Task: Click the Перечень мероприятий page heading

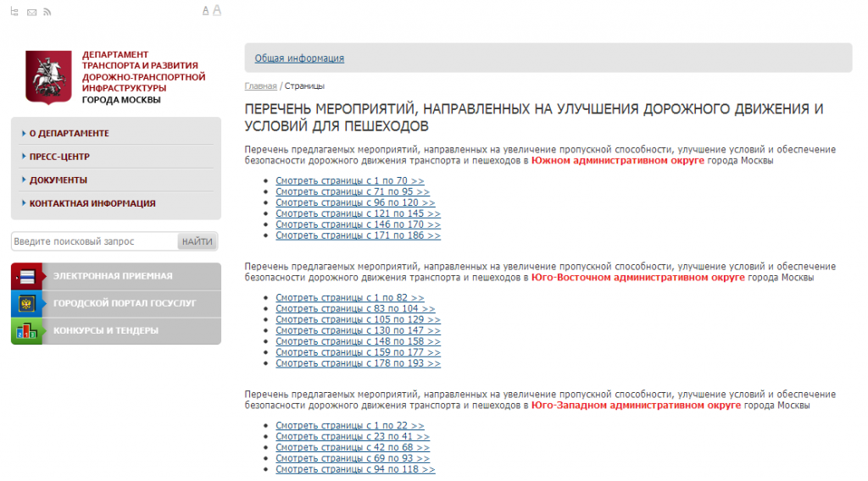Action: pyautogui.click(x=534, y=117)
